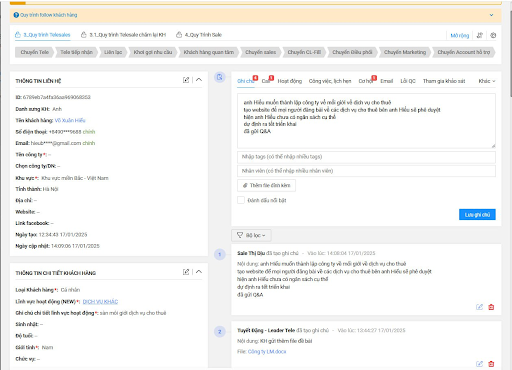Edit Tuyết Đặng - Leader Tele's note
The height and width of the screenshot is (370, 512).
point(479,364)
